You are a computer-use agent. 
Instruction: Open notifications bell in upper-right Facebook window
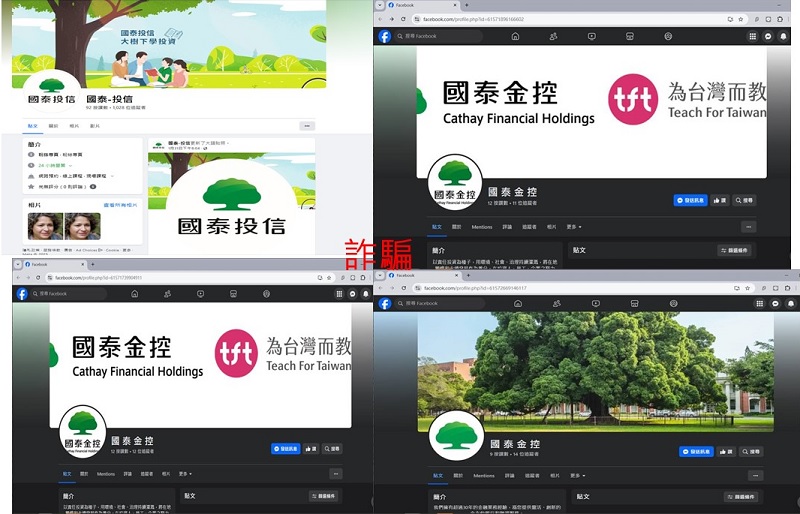tap(783, 36)
